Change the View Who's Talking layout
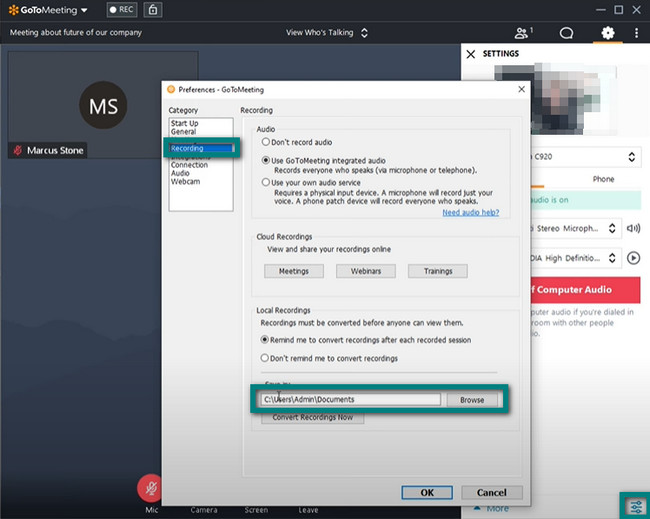 (327, 33)
